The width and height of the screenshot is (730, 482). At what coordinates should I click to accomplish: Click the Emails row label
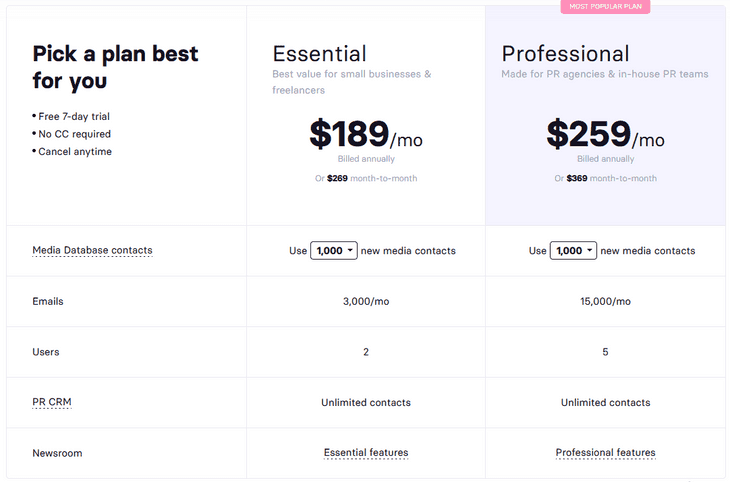coord(48,301)
